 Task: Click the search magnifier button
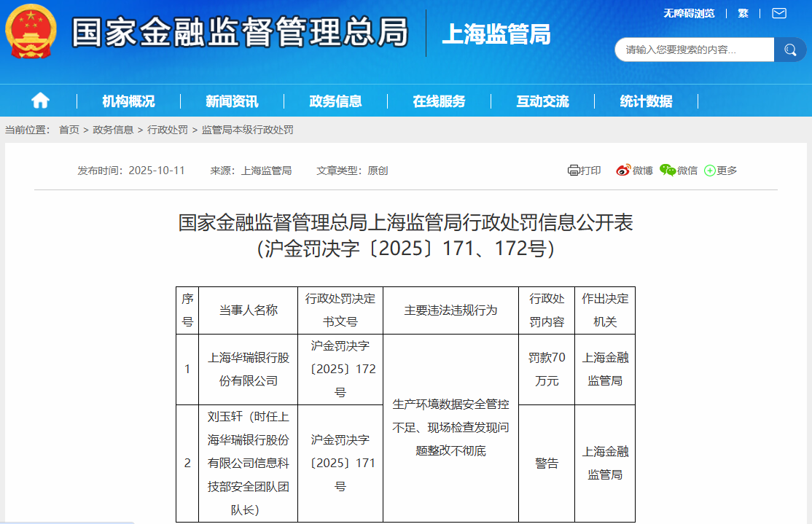pyautogui.click(x=790, y=50)
